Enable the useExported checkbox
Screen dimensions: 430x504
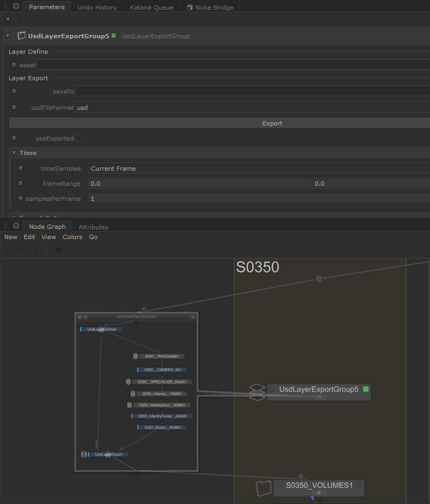78,138
